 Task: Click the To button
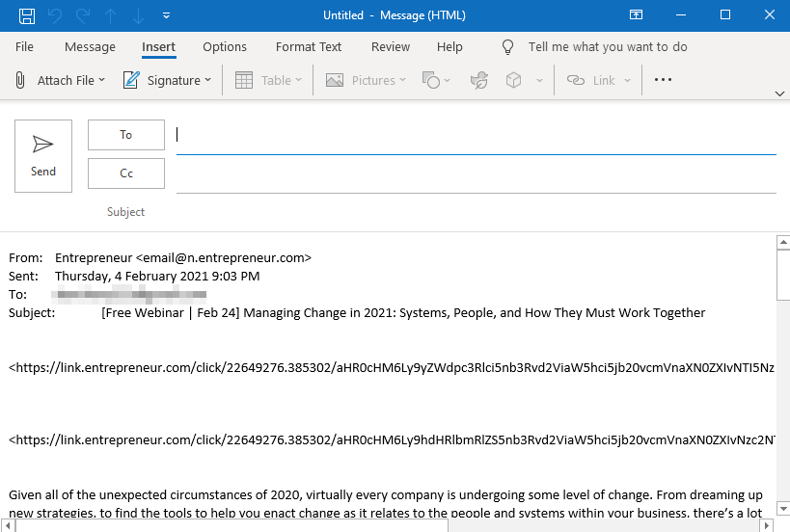click(x=126, y=135)
